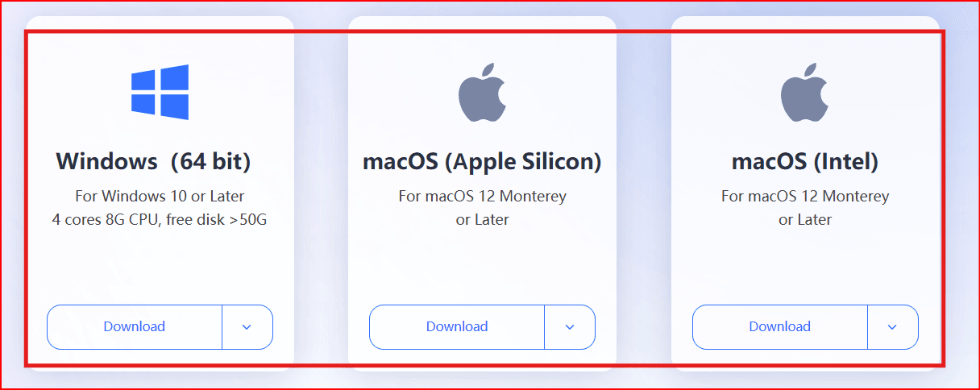
Task: Click Monterey requirement text under macOS (Intel)
Action: click(x=804, y=196)
